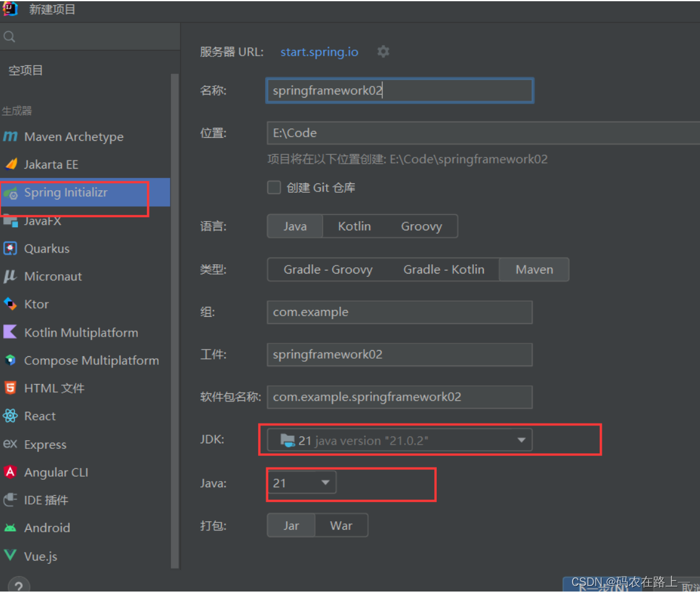
Task: Open the start.spring.io server link
Action: coord(319,52)
